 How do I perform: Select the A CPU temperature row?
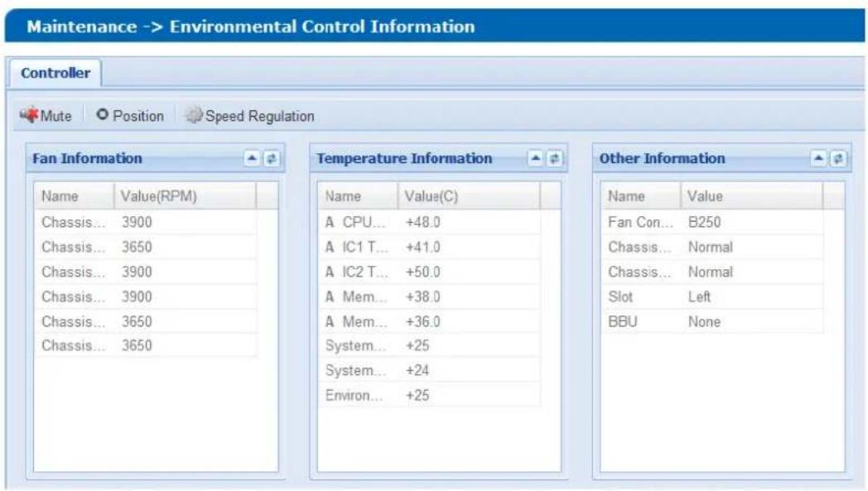429,222
